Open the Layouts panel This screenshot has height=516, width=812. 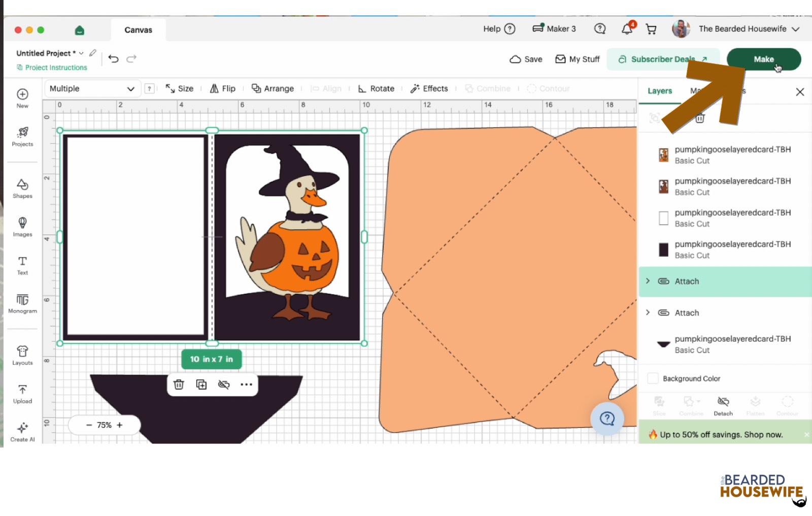(x=22, y=355)
